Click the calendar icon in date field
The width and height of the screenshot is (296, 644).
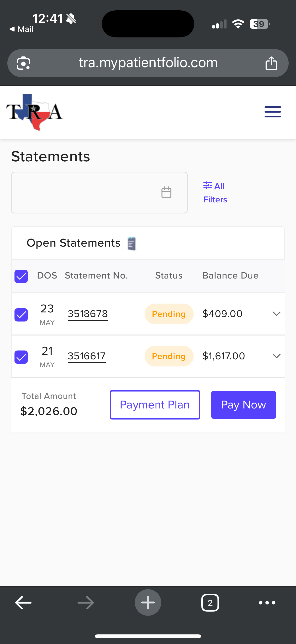click(166, 192)
